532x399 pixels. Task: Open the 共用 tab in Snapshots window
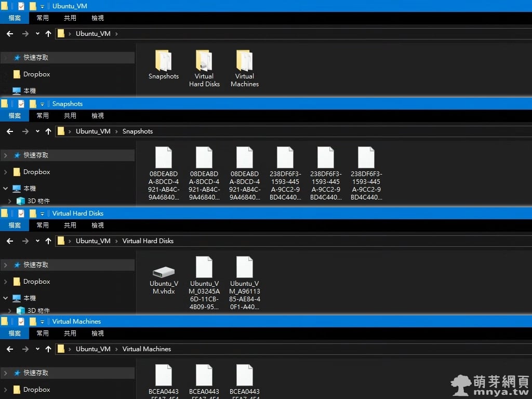point(70,115)
